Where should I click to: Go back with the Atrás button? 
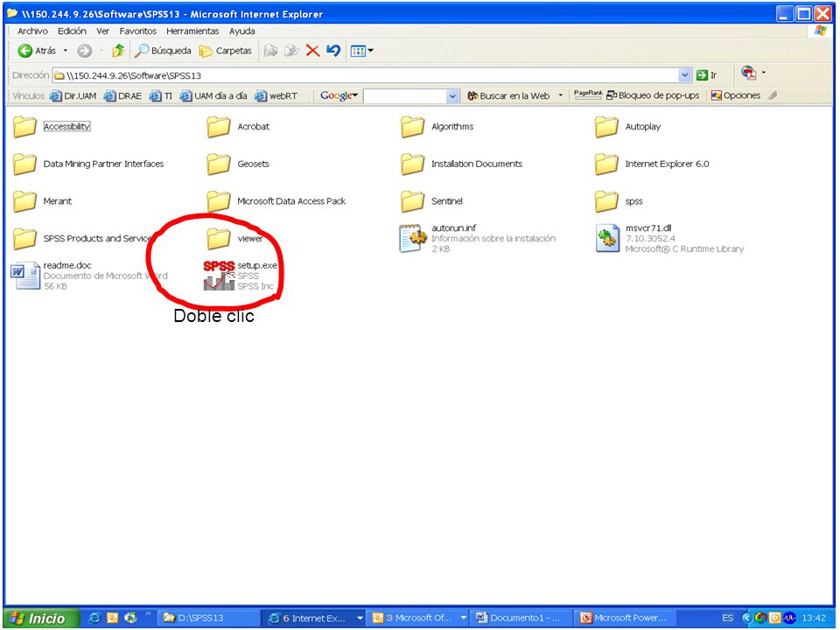[x=37, y=51]
